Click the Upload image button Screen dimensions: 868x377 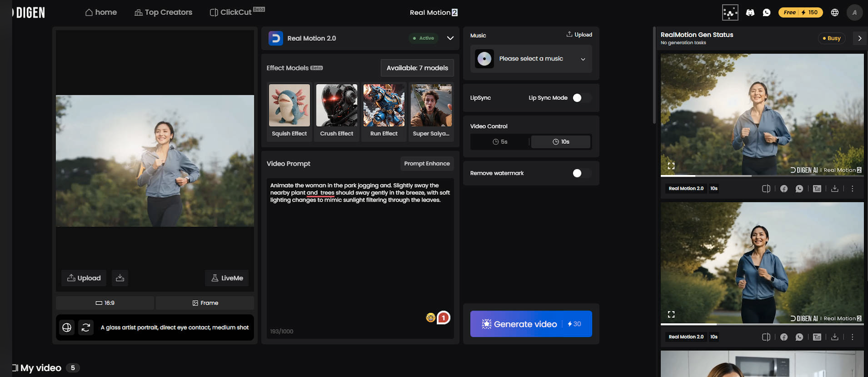(x=84, y=278)
